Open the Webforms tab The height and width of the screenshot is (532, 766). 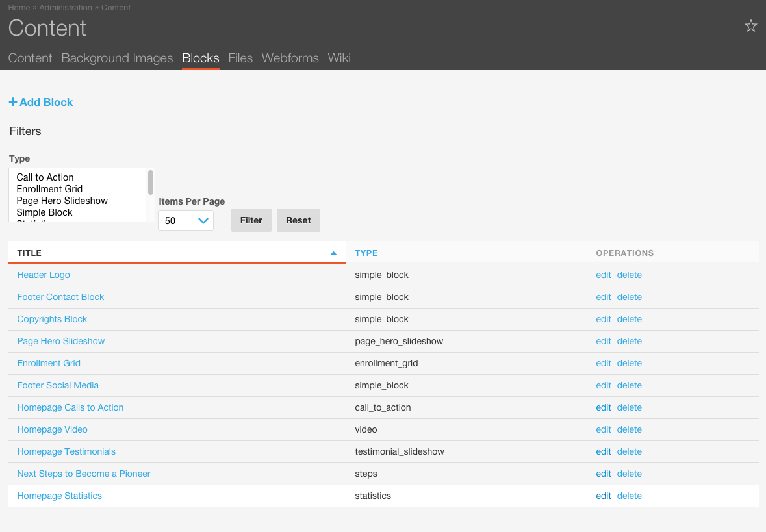click(290, 58)
